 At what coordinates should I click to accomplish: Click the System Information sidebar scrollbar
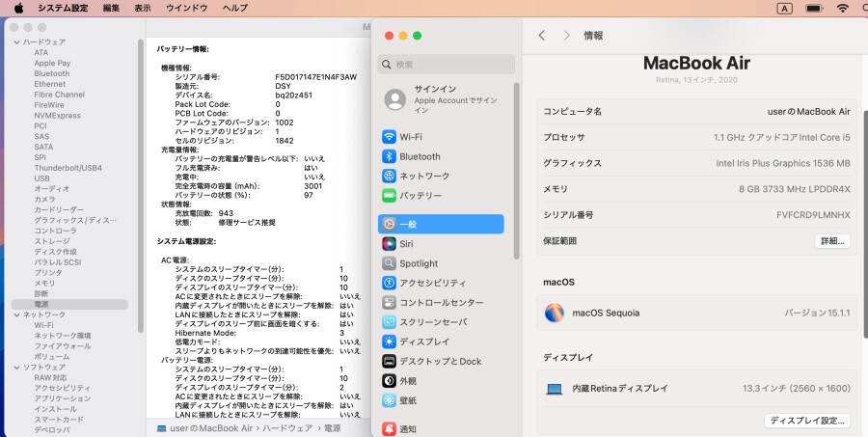pyautogui.click(x=141, y=185)
